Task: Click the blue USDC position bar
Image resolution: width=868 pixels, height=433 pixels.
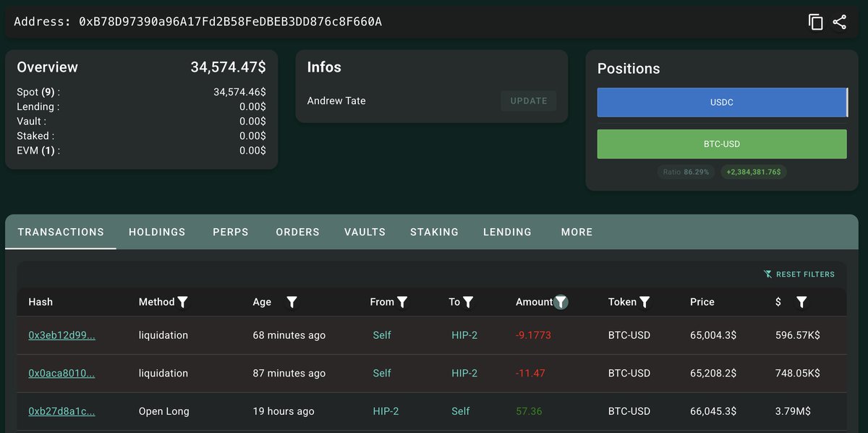Action: click(x=722, y=102)
